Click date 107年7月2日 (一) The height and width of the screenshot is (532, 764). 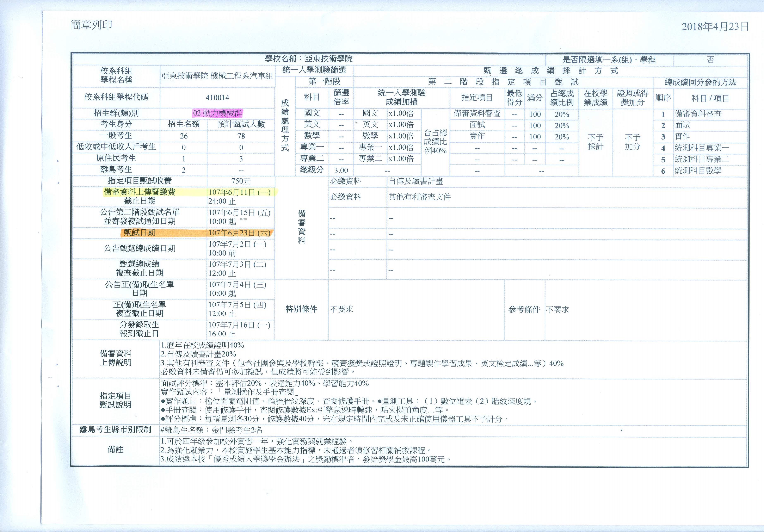(238, 244)
